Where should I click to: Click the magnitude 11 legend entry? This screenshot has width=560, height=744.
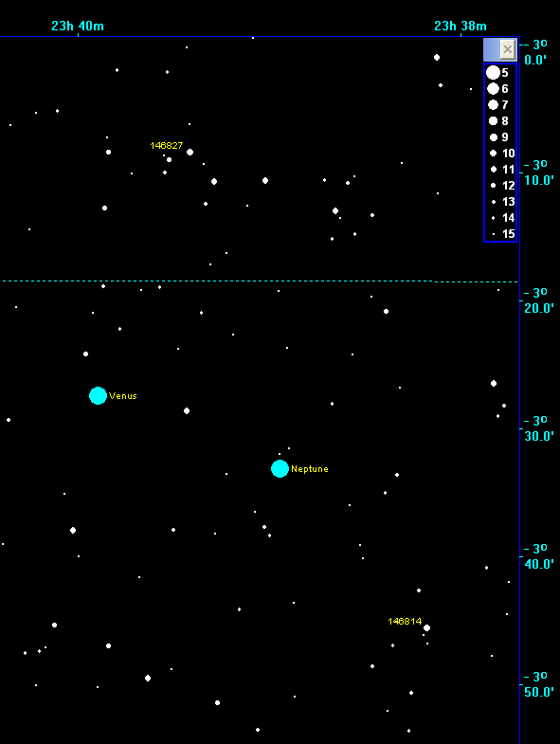point(502,170)
